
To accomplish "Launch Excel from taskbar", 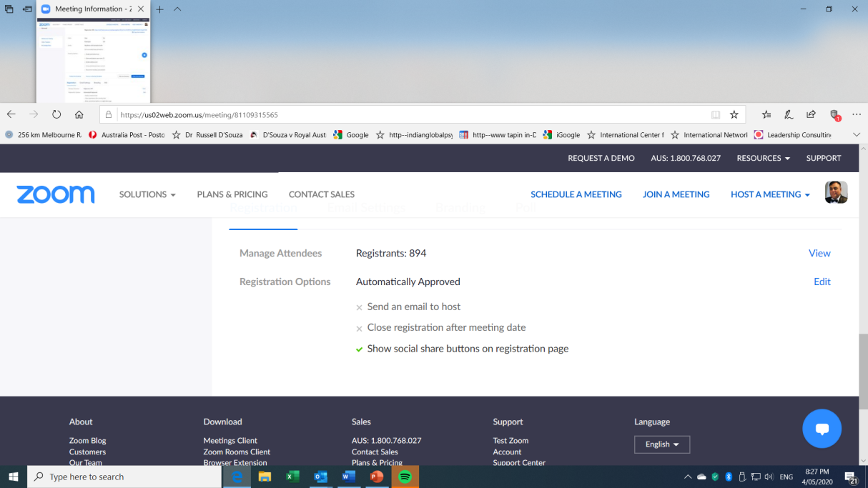I will click(x=292, y=477).
